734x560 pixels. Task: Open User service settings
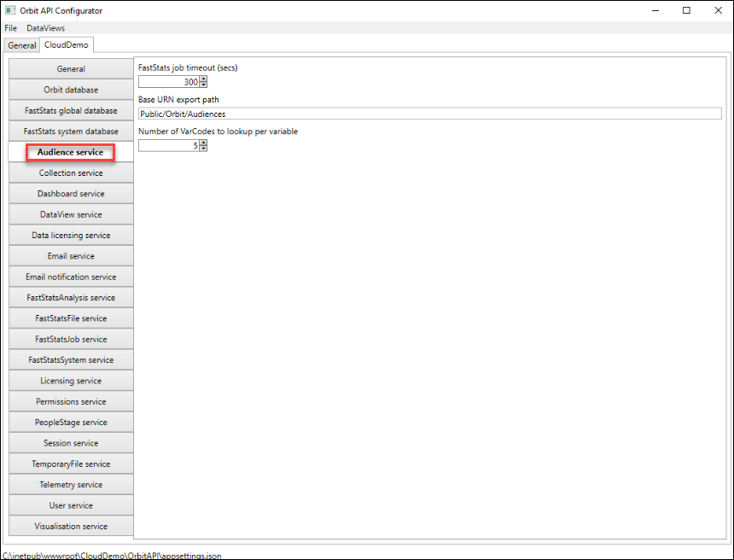[x=71, y=505]
